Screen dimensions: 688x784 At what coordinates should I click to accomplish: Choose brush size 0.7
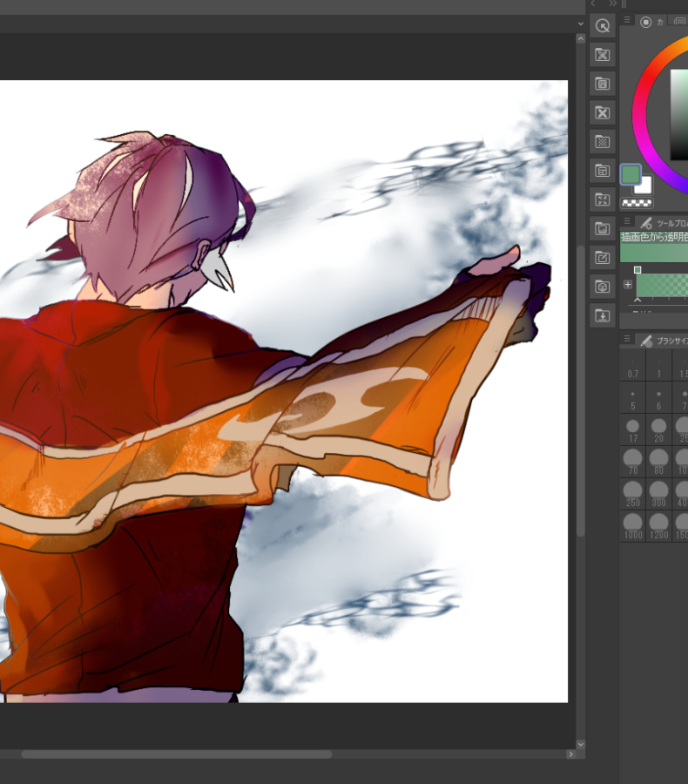click(x=633, y=366)
